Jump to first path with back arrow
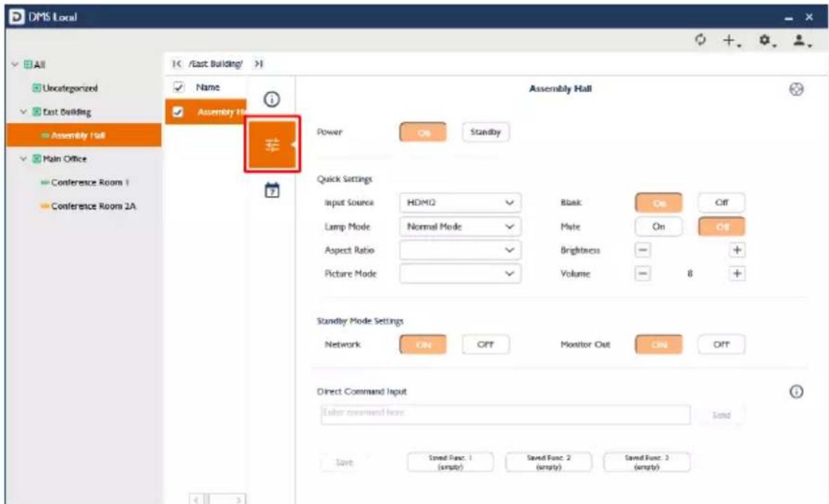829x504 pixels. pyautogui.click(x=176, y=64)
